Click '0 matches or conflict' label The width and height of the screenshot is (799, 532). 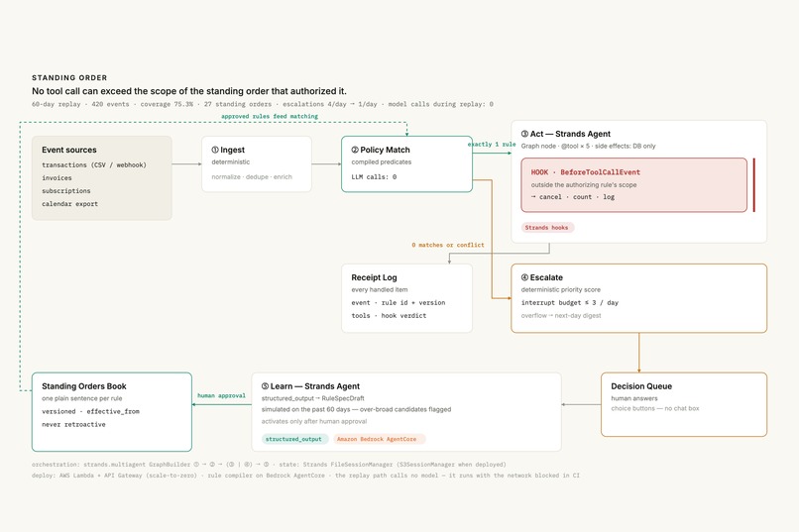[448, 245]
